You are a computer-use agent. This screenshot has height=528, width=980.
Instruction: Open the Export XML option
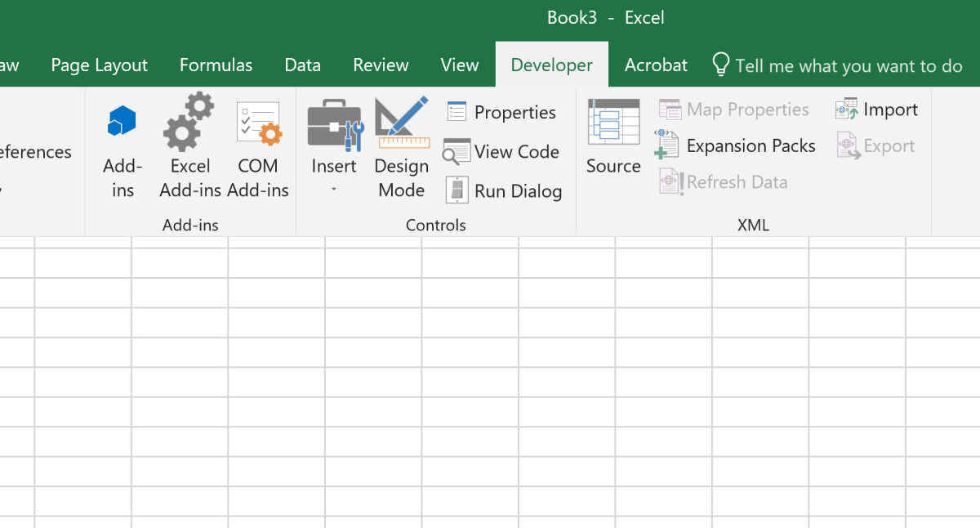point(875,145)
